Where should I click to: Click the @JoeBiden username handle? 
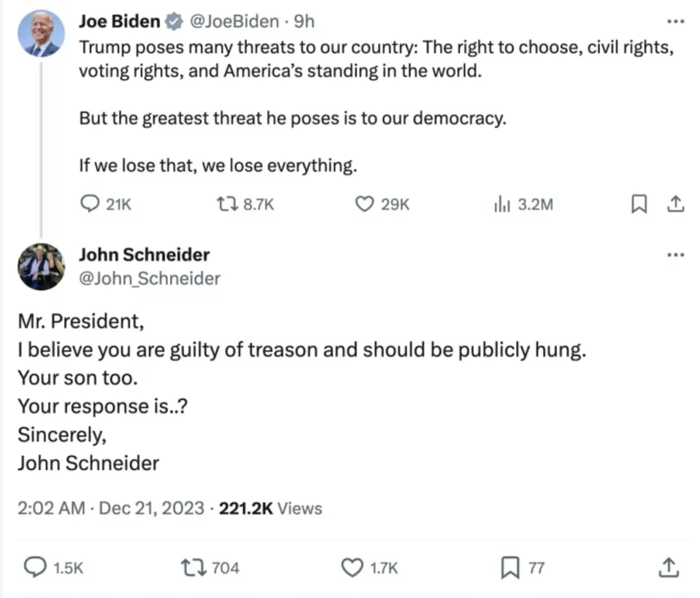232,21
